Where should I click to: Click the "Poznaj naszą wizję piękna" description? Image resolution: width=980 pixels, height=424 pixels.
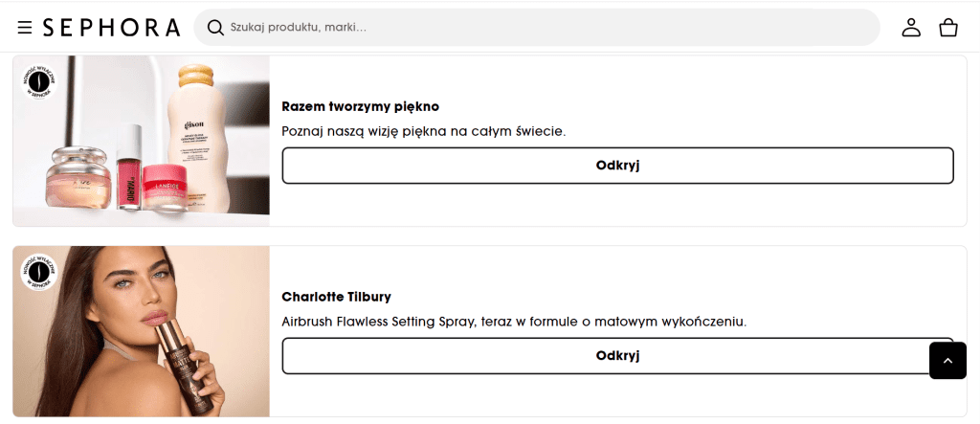pos(424,131)
